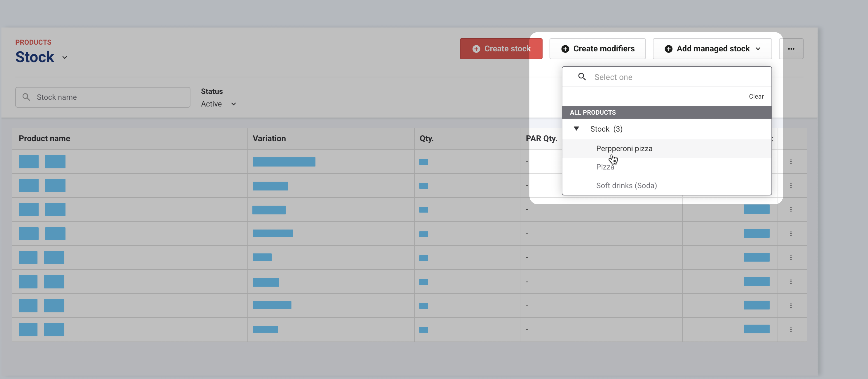Screen dimensions: 868x379
Task: Open kebab menu of fifth table row
Action: tap(790, 257)
